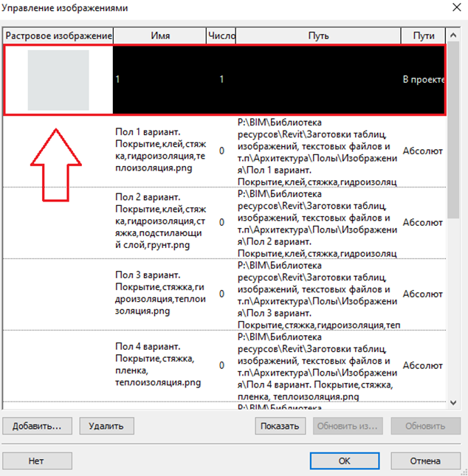The width and height of the screenshot is (468, 476).
Task: Sort by the Растровое изображение column header
Action: 58,36
